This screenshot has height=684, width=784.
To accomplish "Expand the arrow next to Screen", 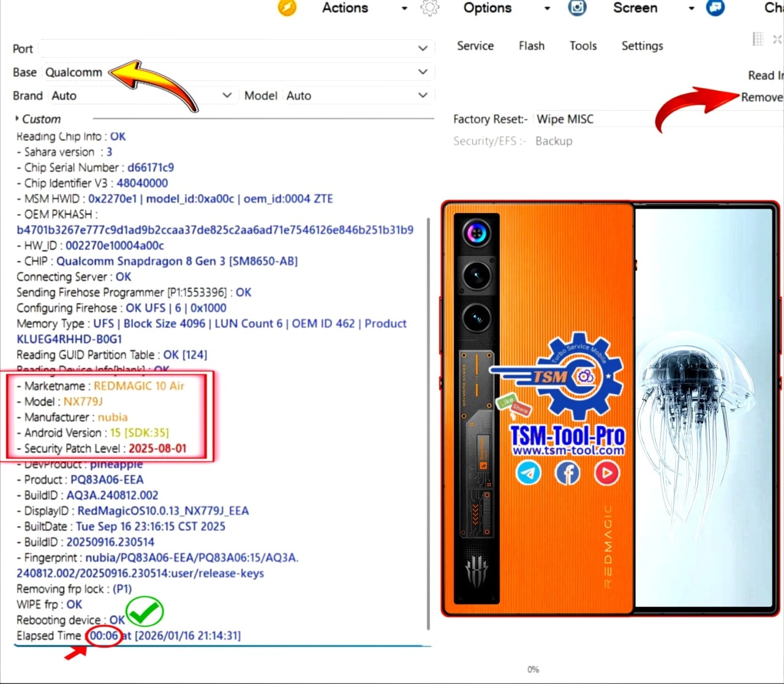I will tap(692, 9).
